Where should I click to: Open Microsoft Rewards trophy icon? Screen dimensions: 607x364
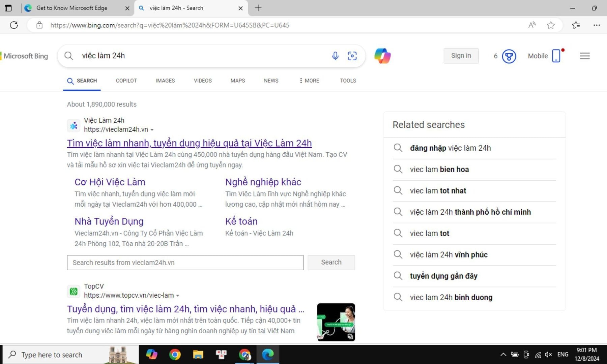pyautogui.click(x=509, y=56)
